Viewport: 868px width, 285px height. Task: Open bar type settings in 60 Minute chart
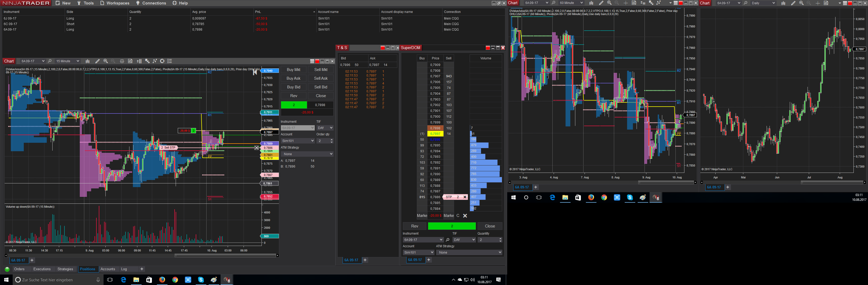(x=591, y=3)
